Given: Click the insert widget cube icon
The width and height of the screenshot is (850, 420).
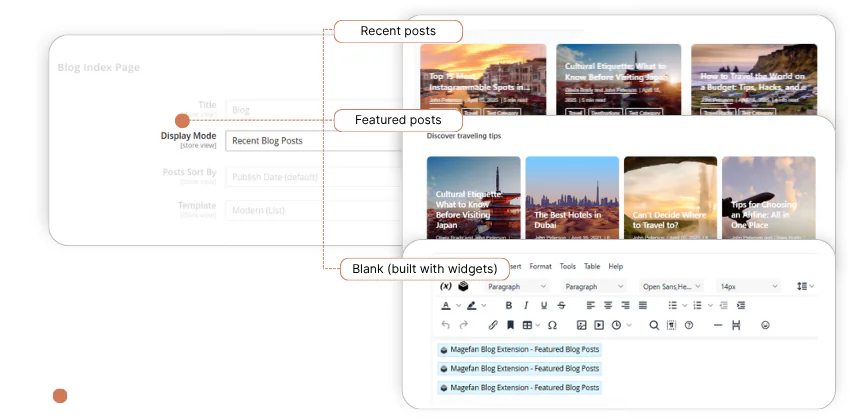Looking at the screenshot, I should (x=463, y=286).
